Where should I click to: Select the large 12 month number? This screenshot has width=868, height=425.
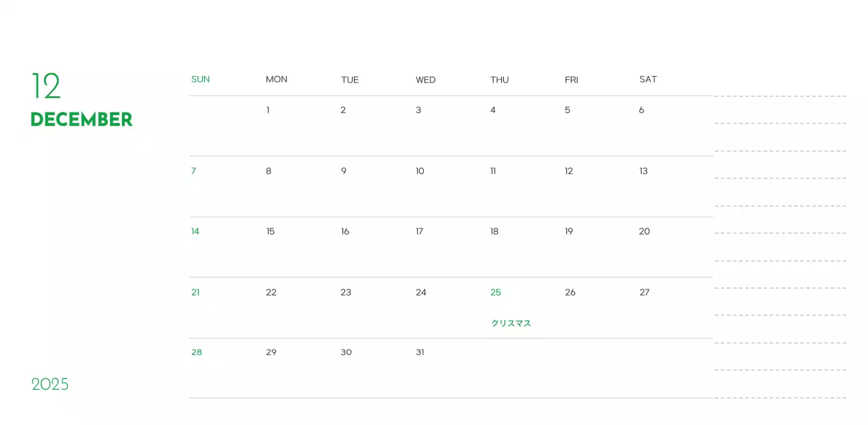[x=46, y=86]
